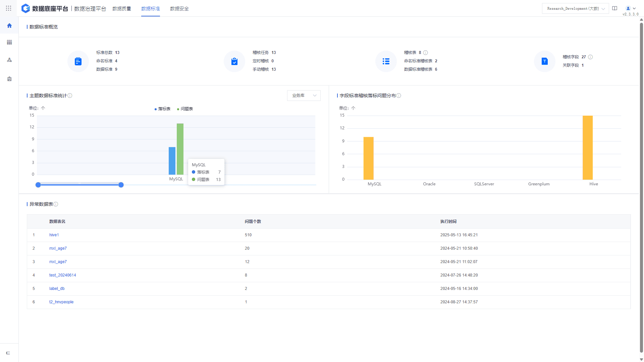
Task: Open the t2_hnvpeople table link
Action: tap(61, 302)
